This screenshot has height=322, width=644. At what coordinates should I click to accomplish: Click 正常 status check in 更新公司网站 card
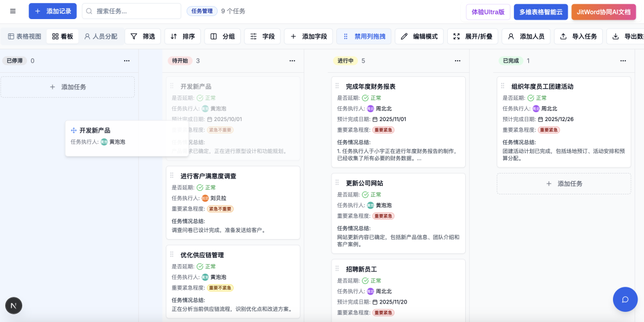(x=365, y=194)
